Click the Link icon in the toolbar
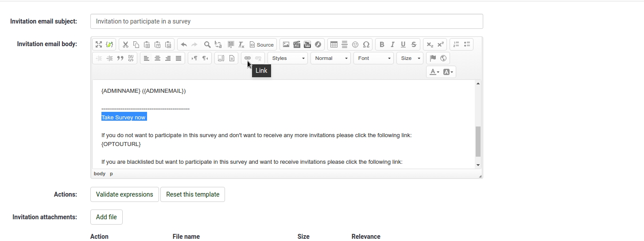Image resolution: width=644 pixels, height=241 pixels. click(248, 58)
